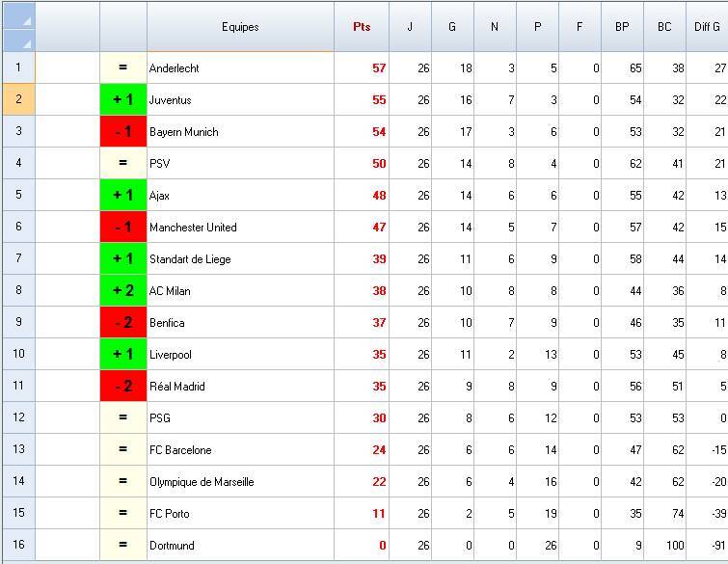Click the BC column header
The width and height of the screenshot is (728, 564).
[x=664, y=27]
